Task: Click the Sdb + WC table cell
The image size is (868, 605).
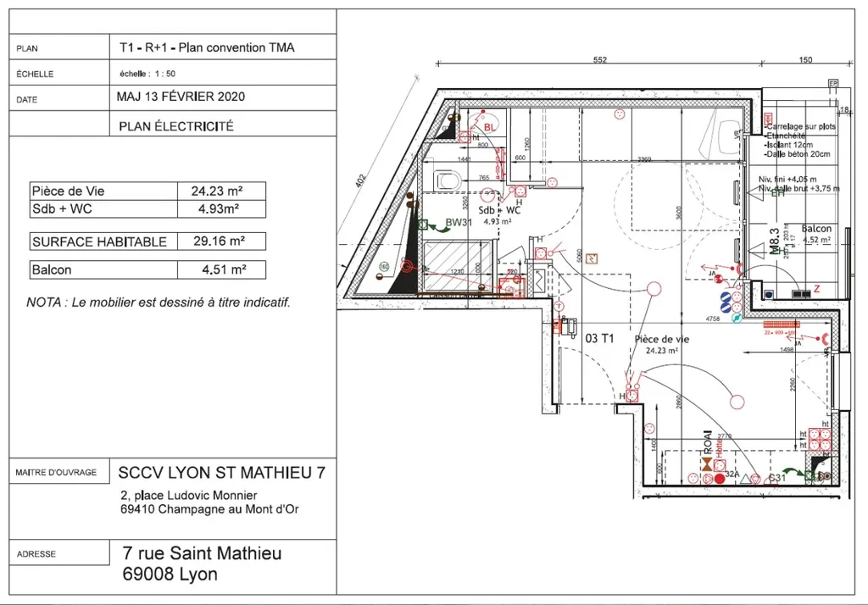Action: point(103,208)
